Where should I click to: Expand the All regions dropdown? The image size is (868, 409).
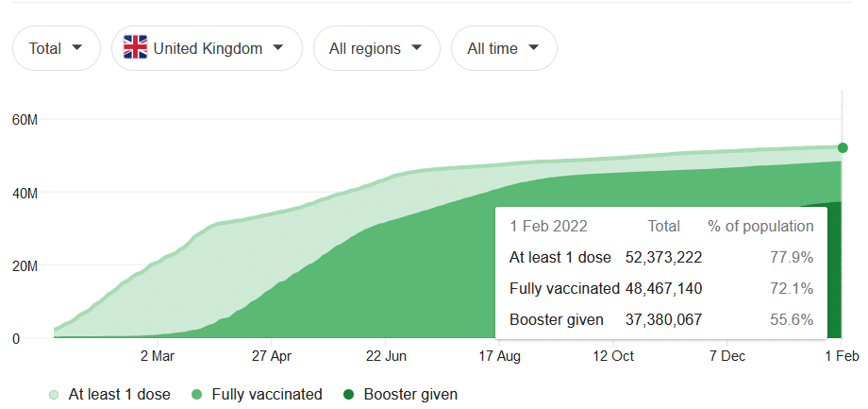point(376,48)
